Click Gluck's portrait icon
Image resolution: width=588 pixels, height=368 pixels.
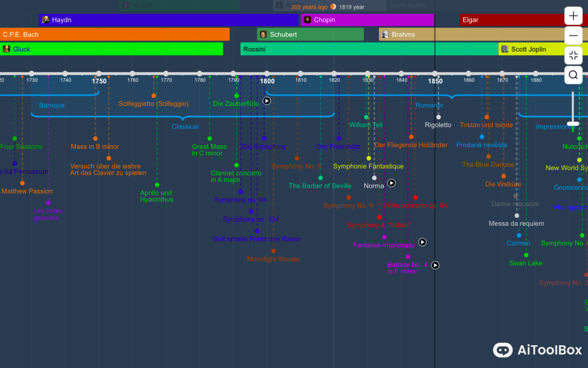coord(6,49)
